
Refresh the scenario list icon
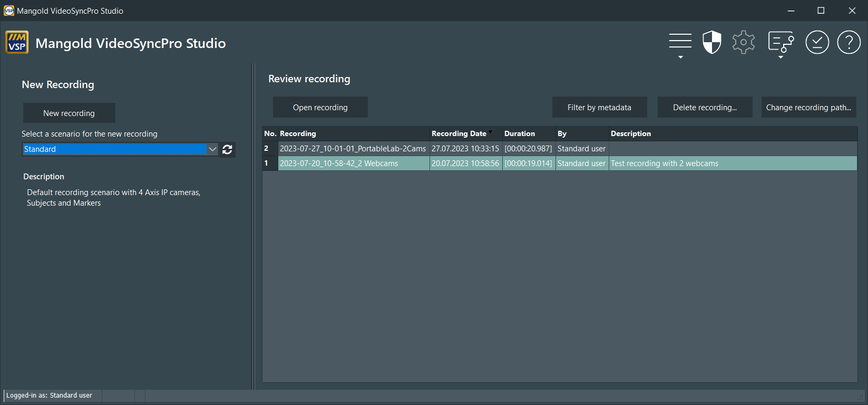click(227, 150)
